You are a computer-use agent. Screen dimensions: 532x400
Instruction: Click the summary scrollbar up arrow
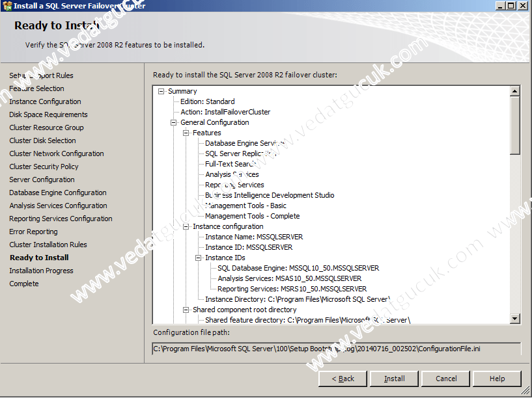514,91
